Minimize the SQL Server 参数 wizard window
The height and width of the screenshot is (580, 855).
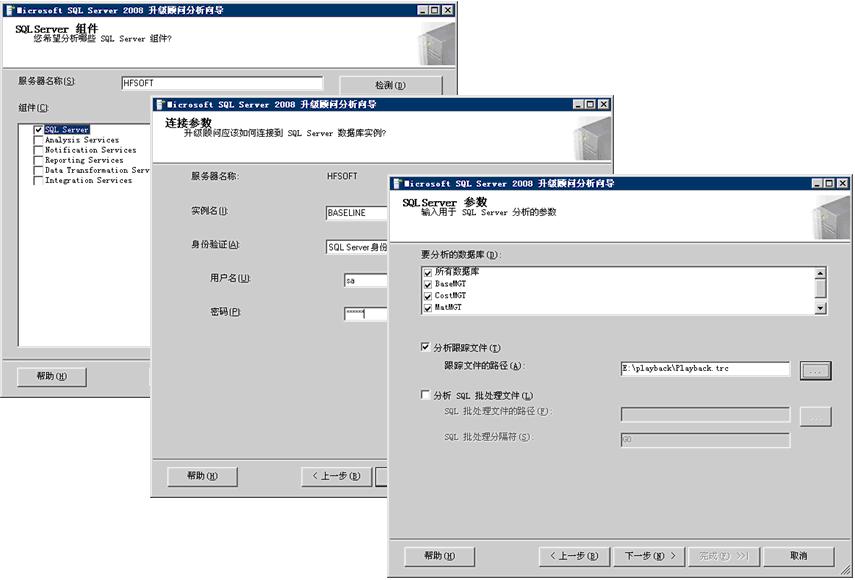click(817, 184)
